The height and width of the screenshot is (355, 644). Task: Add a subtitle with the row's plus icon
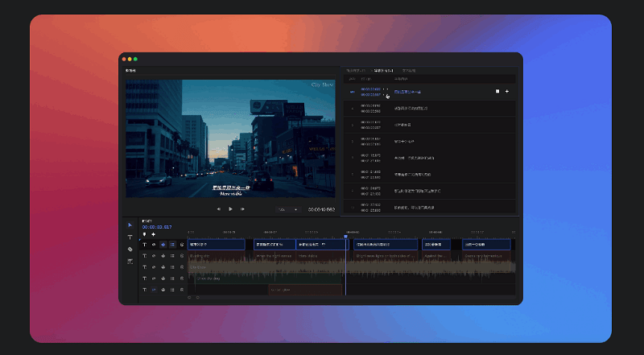[x=507, y=91]
